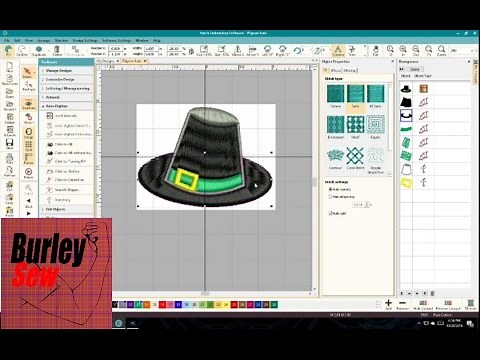Pick the red color swatch in palette
Image resolution: width=480 pixels, height=360 pixels.
tap(162, 304)
